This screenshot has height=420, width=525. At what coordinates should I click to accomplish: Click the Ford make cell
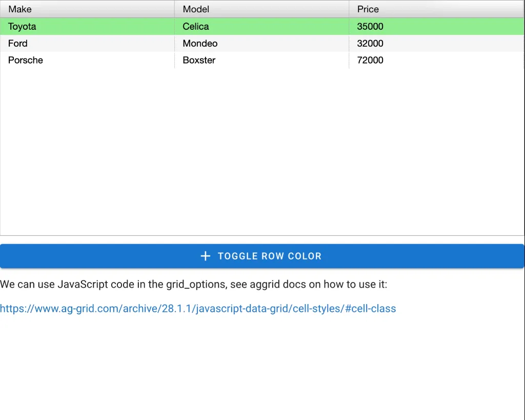point(18,44)
